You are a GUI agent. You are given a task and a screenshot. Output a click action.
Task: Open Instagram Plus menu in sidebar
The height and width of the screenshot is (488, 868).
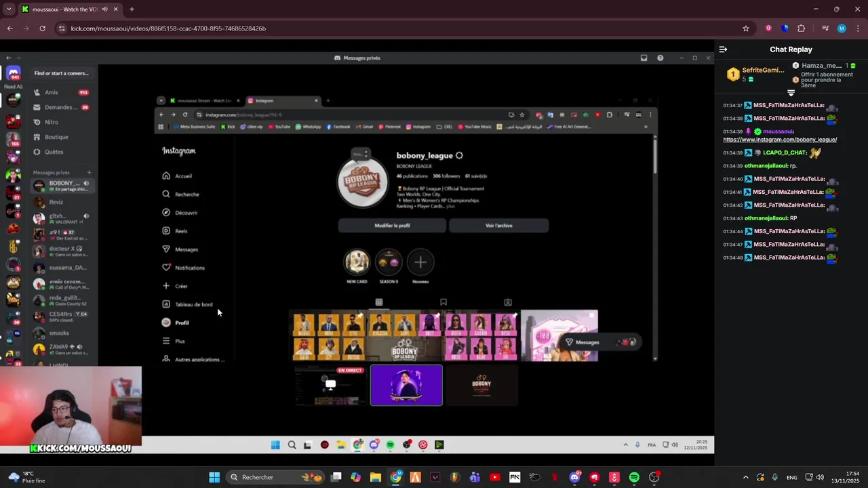pyautogui.click(x=173, y=341)
